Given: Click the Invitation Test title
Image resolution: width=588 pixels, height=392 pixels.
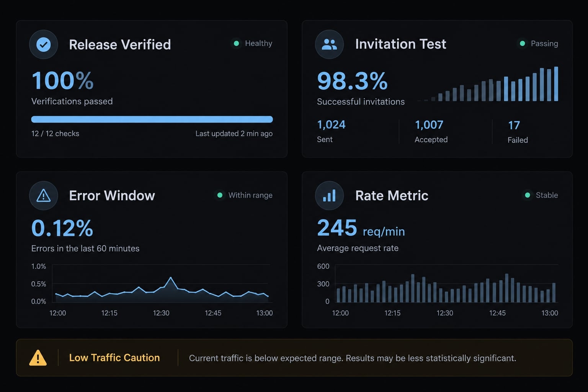Looking at the screenshot, I should (x=401, y=44).
